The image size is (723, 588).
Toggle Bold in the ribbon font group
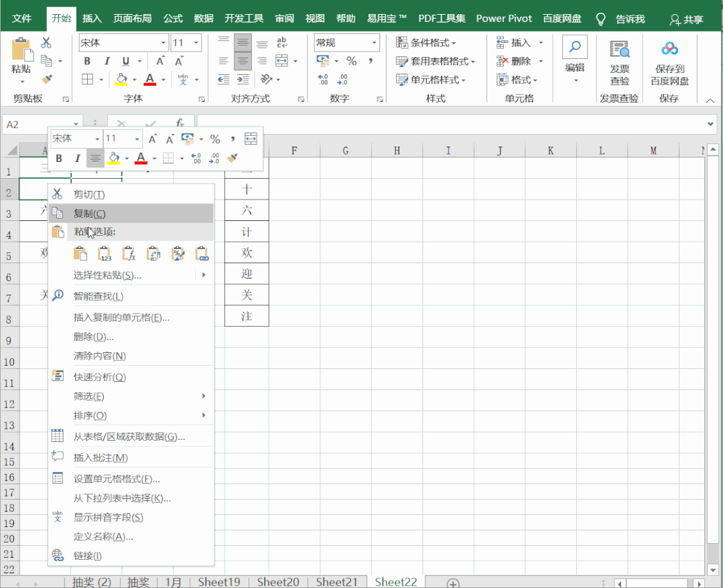[x=87, y=61]
